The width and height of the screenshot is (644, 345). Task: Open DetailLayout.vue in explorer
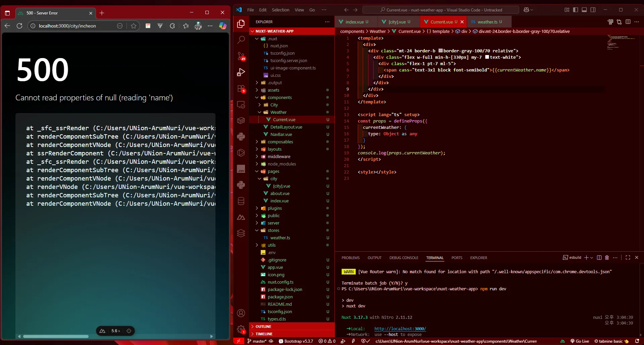click(292, 127)
